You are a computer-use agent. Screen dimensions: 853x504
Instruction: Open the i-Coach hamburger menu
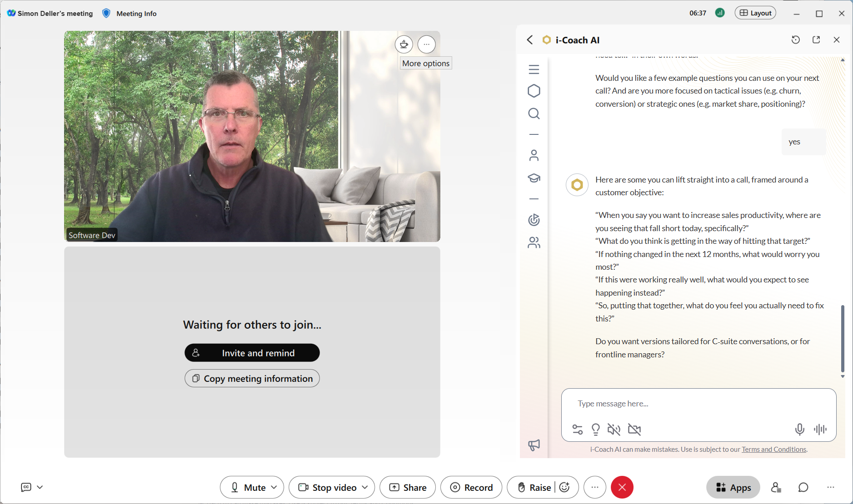(x=534, y=69)
